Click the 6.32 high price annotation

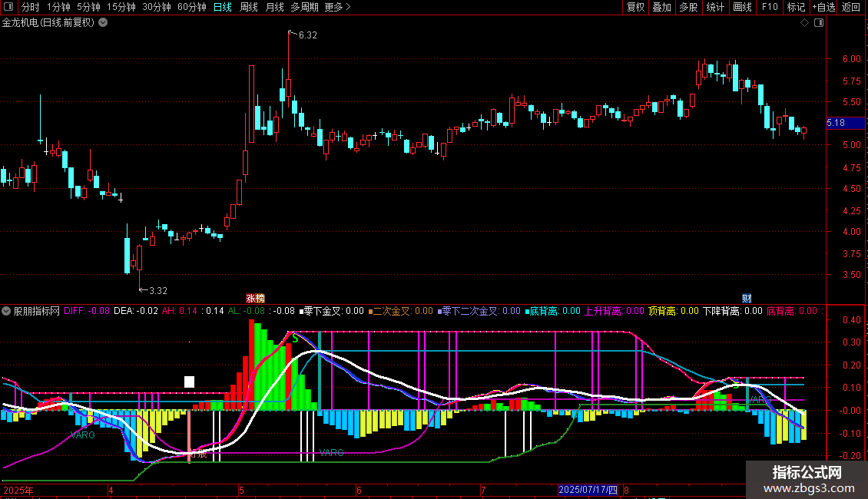[308, 35]
